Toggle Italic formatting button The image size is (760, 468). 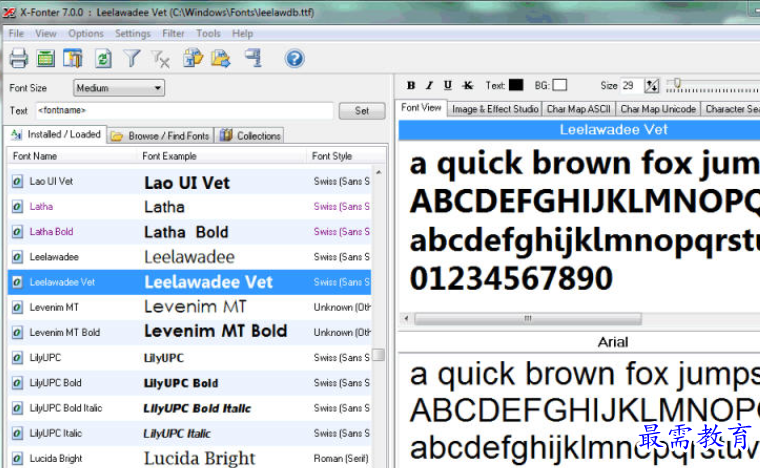(x=429, y=85)
